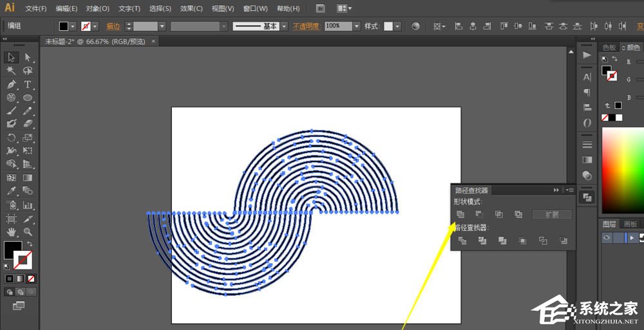Viewport: 644px width, 330px height.
Task: Switch to the 画板 tab
Action: coord(630,224)
